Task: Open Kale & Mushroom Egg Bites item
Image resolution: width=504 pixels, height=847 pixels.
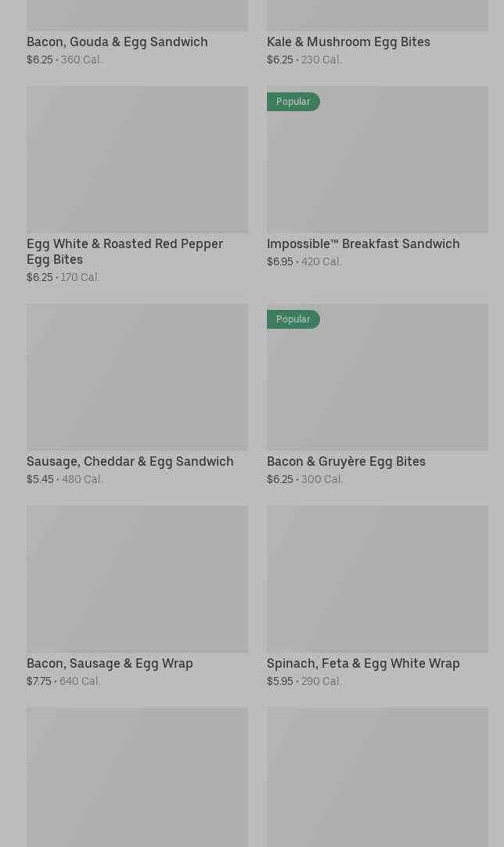Action: (x=348, y=41)
